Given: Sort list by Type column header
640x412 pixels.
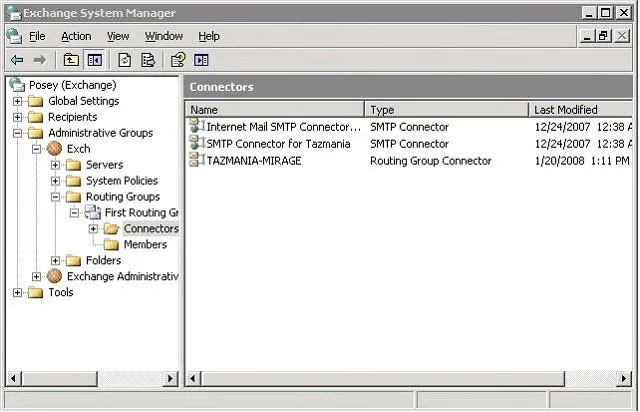Looking at the screenshot, I should (x=447, y=110).
